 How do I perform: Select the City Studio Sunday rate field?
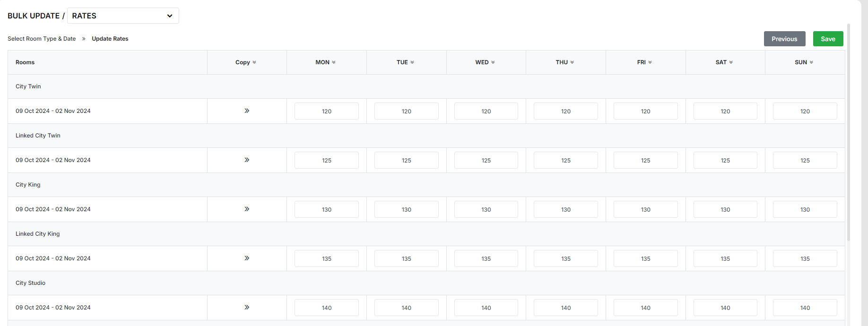click(805, 308)
